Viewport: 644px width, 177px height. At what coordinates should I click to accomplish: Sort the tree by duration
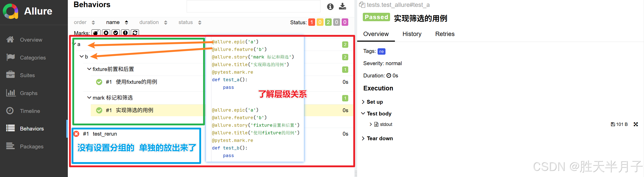tap(153, 22)
